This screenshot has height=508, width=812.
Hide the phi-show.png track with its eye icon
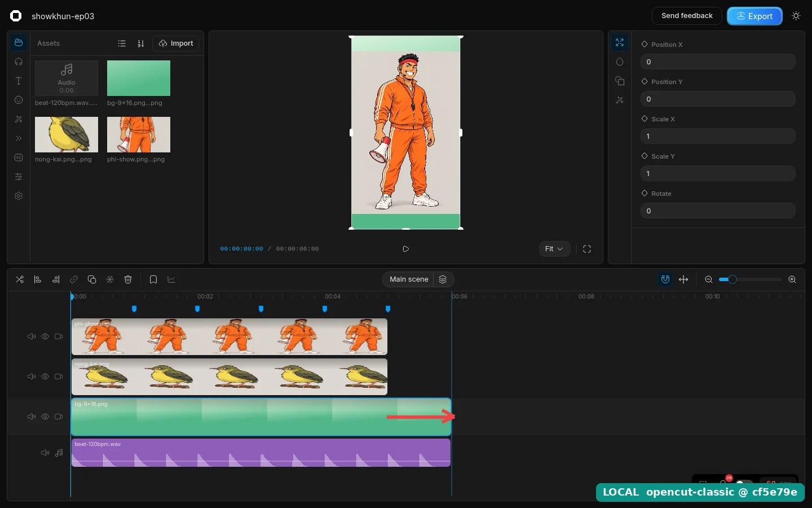(x=45, y=336)
